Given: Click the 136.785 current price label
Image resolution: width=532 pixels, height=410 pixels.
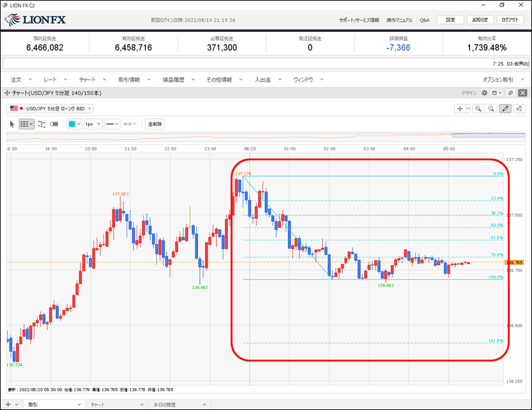Looking at the screenshot, I should coord(515,262).
